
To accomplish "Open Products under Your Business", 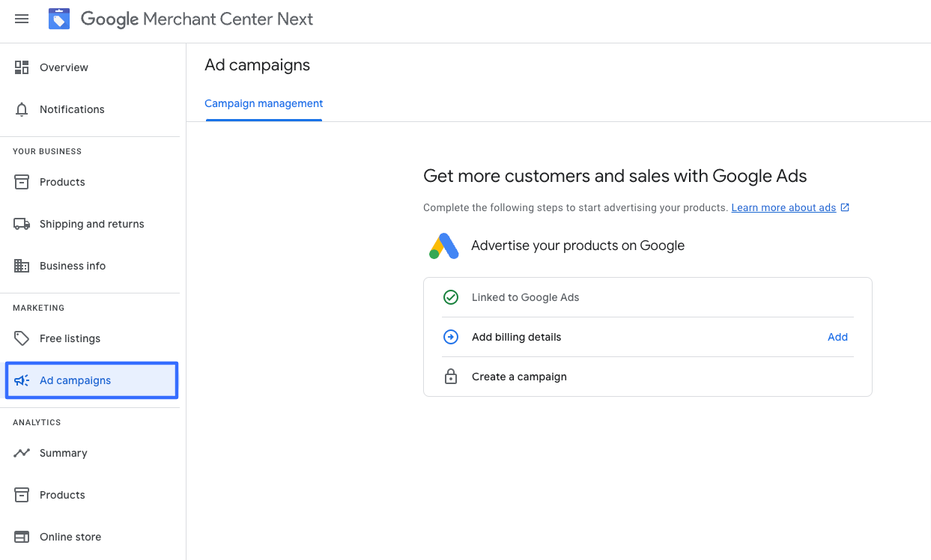I will [62, 182].
